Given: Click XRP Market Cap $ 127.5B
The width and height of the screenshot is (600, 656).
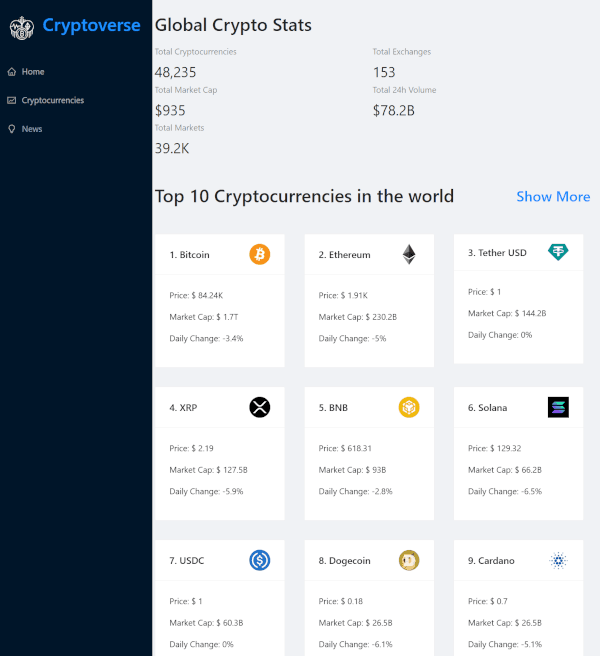Looking at the screenshot, I should pos(208,470).
